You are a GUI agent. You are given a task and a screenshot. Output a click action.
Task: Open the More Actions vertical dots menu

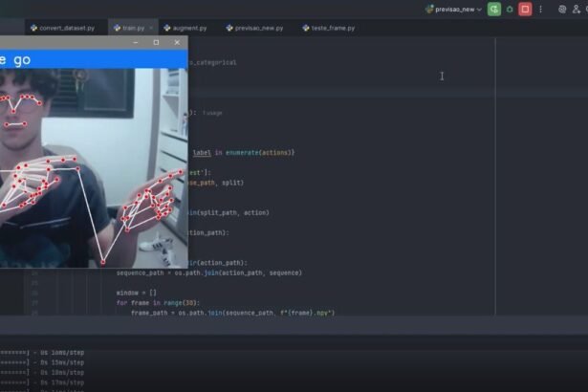(x=540, y=9)
